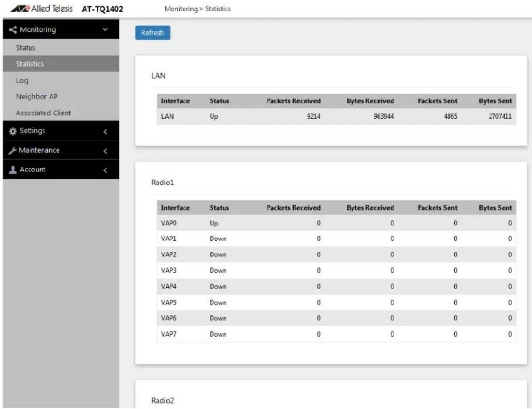Click the Monitoring share icon

coord(13,29)
